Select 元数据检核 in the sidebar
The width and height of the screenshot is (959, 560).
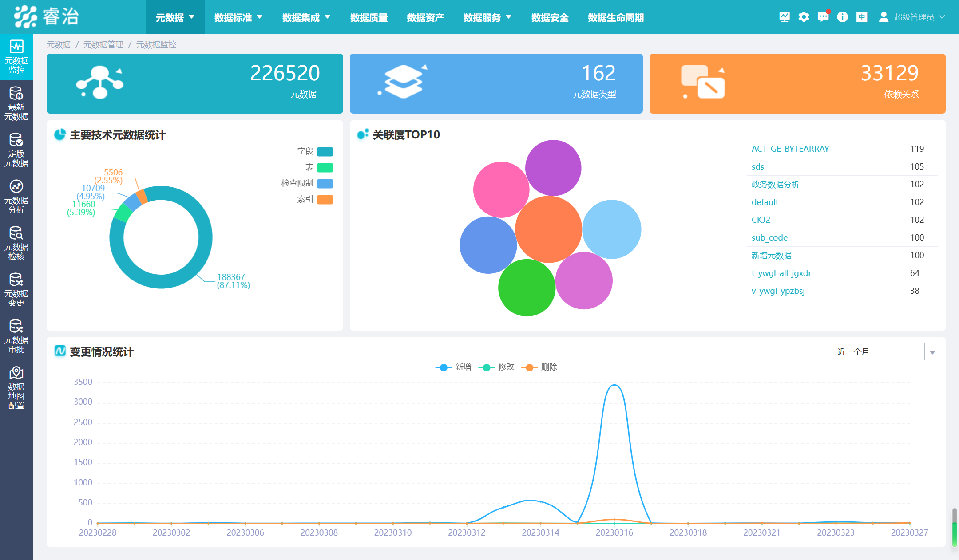[16, 244]
